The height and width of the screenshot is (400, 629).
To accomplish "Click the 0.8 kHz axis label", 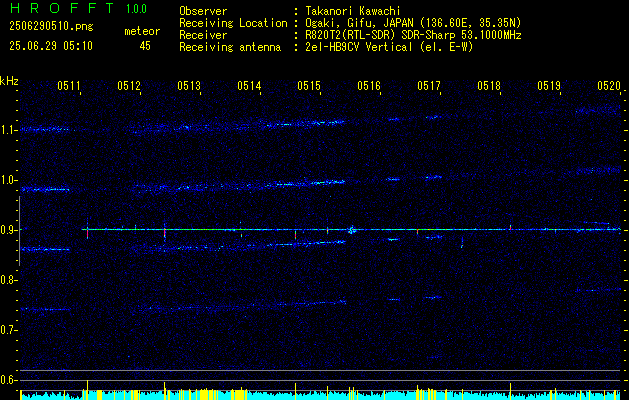I will [x=8, y=280].
